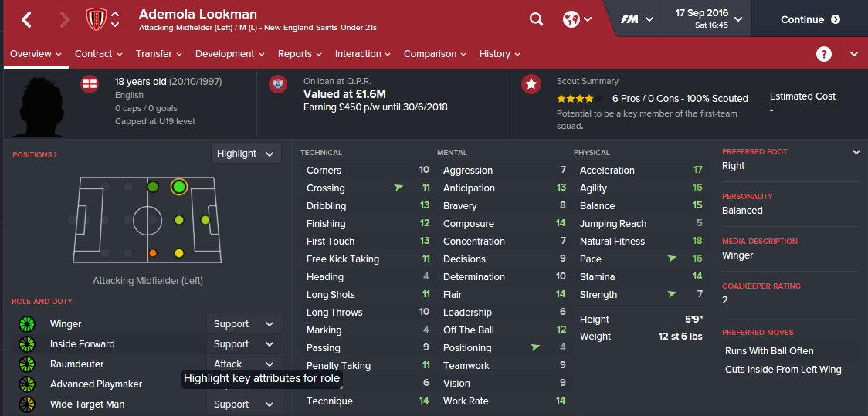
Task: Click the Positions header link
Action: (x=35, y=154)
